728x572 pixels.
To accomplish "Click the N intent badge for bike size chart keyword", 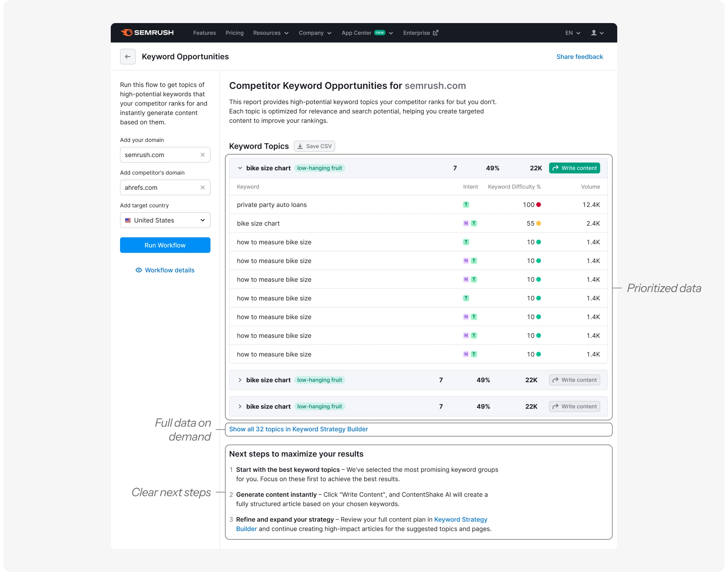I will point(466,223).
